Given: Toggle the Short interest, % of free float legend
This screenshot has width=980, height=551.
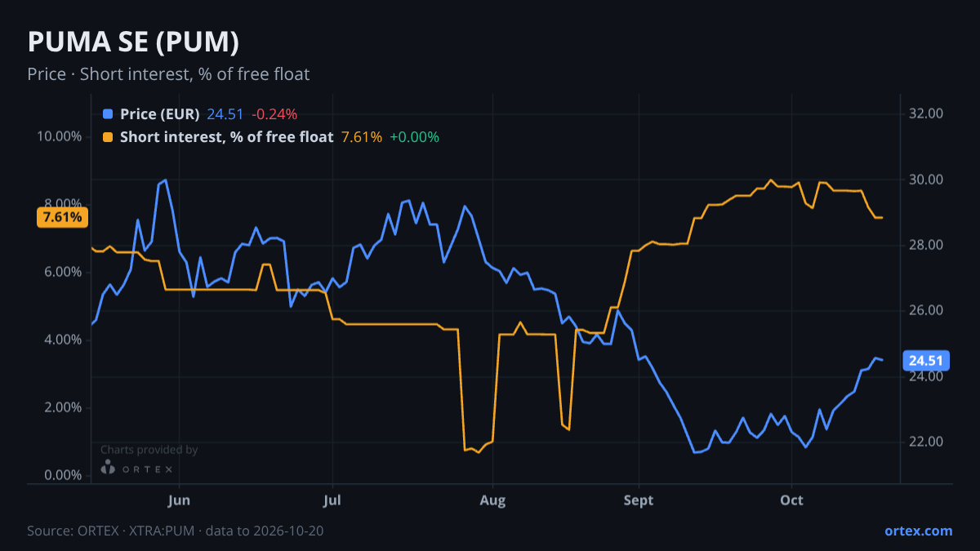Looking at the screenshot, I should 226,137.
